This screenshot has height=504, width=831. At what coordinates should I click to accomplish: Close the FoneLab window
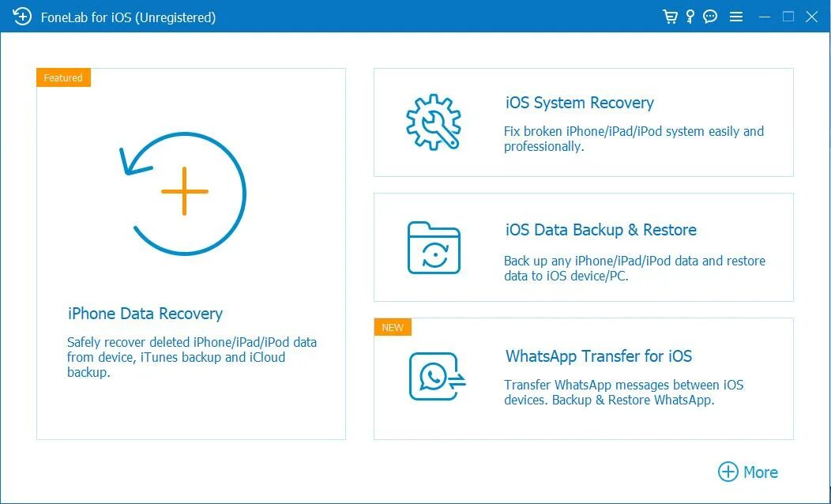point(811,17)
